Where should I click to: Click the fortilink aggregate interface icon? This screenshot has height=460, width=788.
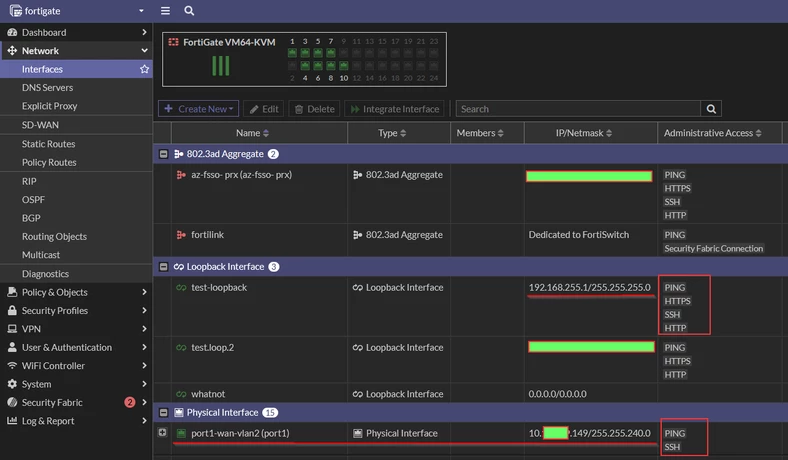tap(181, 235)
